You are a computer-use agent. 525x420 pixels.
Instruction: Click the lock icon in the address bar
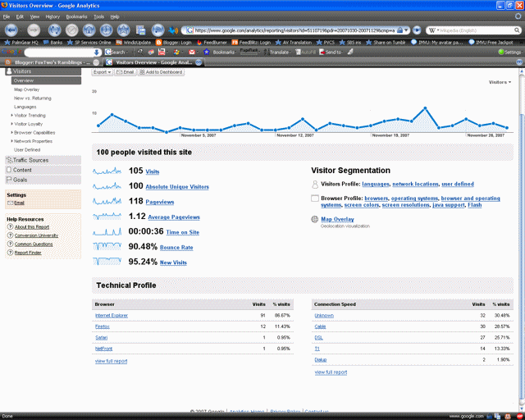[x=399, y=30]
